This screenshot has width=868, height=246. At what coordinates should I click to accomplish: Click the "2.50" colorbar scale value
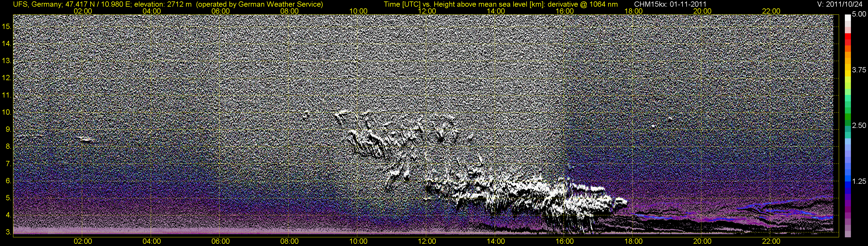859,126
